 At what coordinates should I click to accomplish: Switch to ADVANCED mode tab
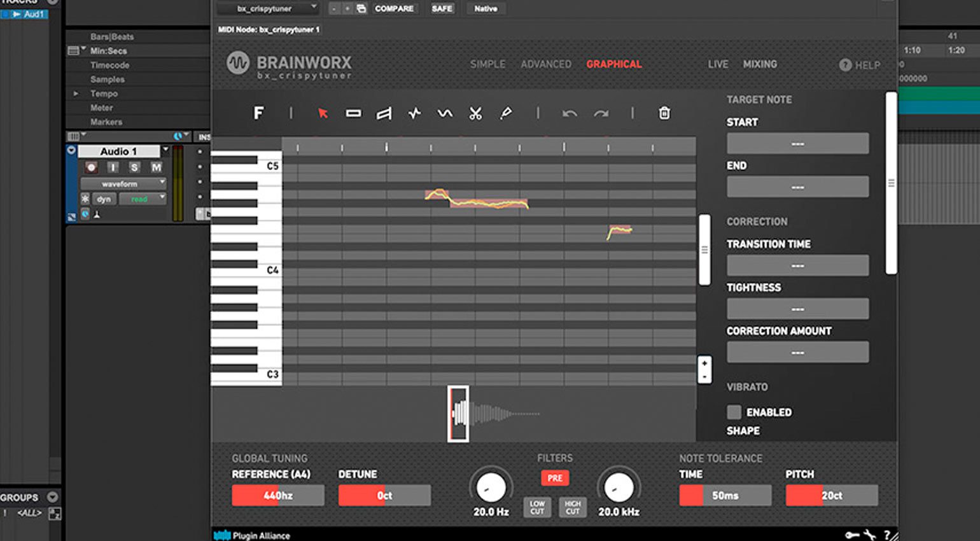[546, 64]
